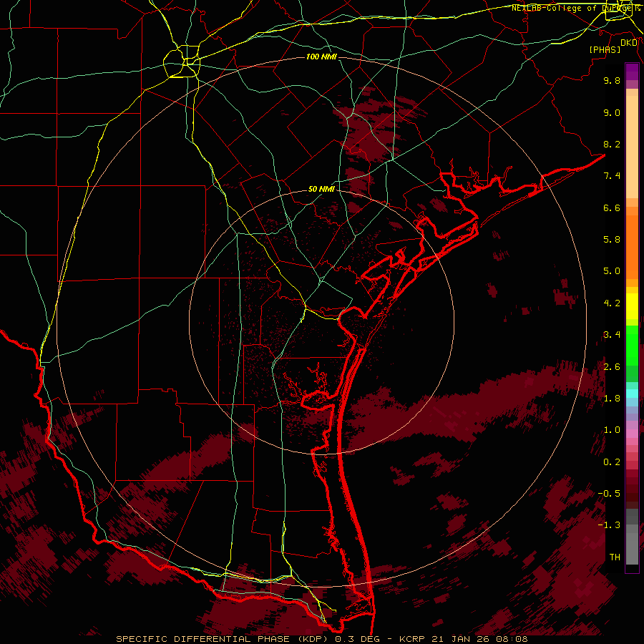644x644 pixels.
Task: Click the cyan swatch on the color bar
Action: click(632, 394)
